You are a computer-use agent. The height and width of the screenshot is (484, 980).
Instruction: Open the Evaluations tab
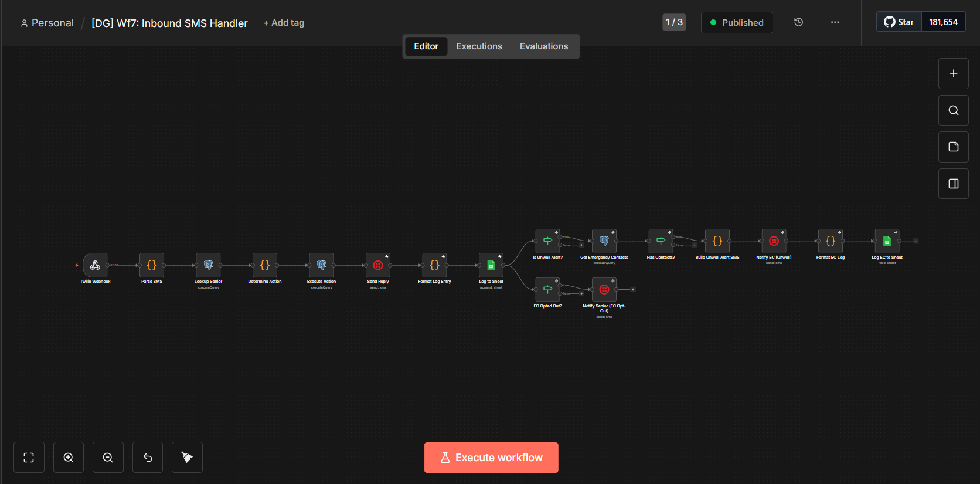[x=543, y=46]
